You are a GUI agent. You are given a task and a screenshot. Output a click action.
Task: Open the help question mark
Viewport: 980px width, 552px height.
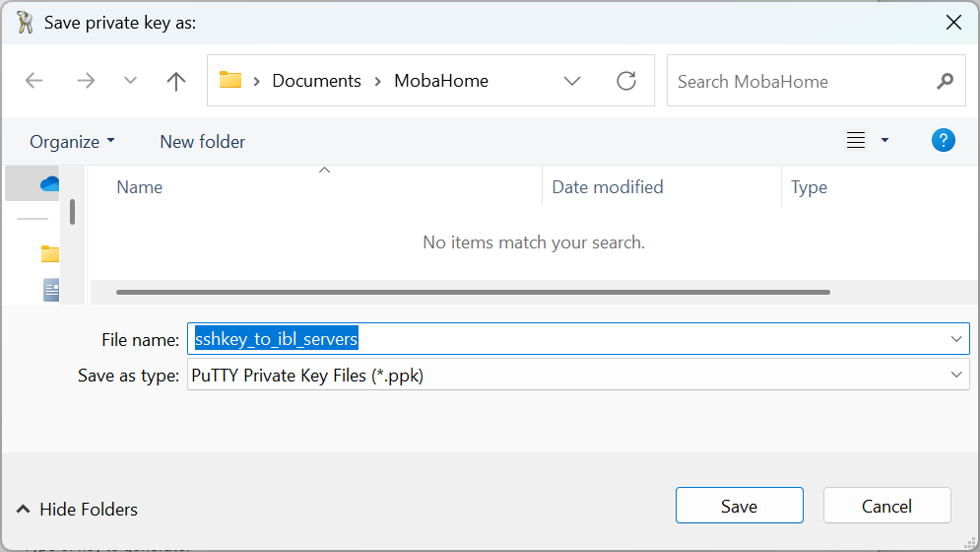[944, 140]
